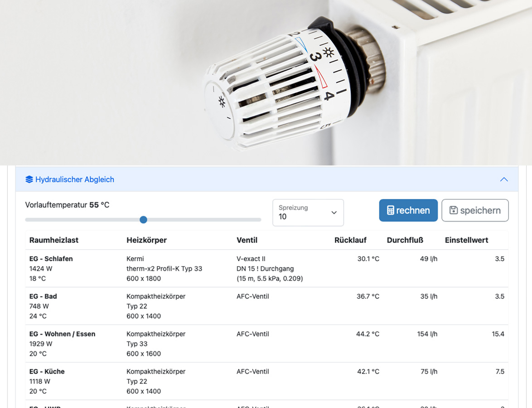This screenshot has height=408, width=532.
Task: Click the floppy disk icon in speichern
Action: click(453, 210)
